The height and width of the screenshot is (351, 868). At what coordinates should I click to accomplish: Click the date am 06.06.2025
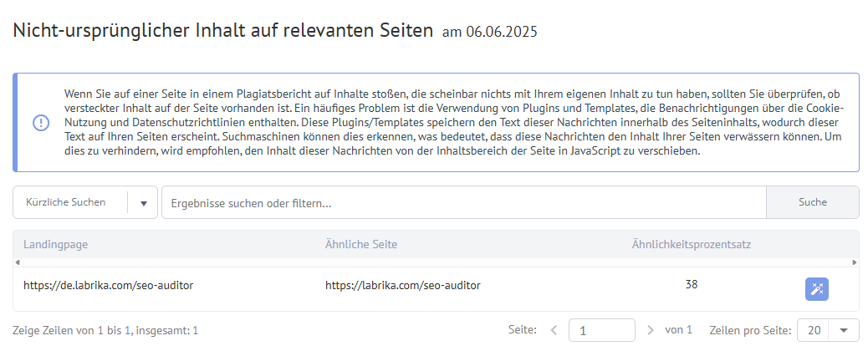(x=489, y=32)
